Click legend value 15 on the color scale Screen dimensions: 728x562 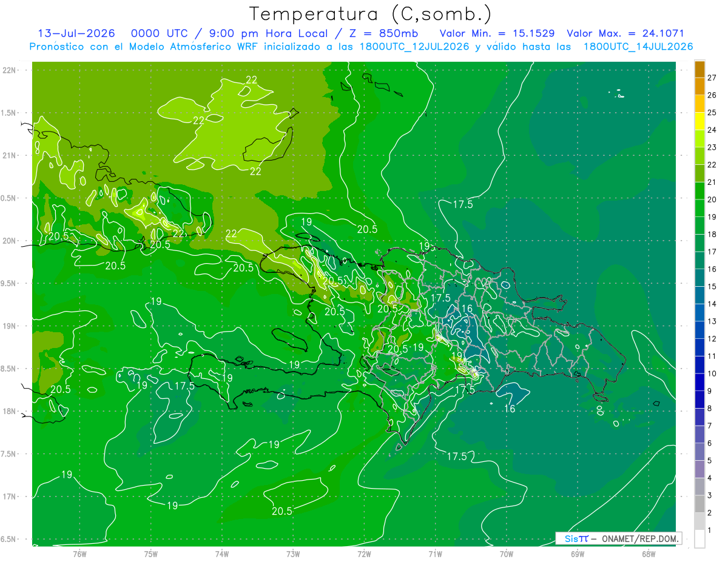pyautogui.click(x=713, y=287)
